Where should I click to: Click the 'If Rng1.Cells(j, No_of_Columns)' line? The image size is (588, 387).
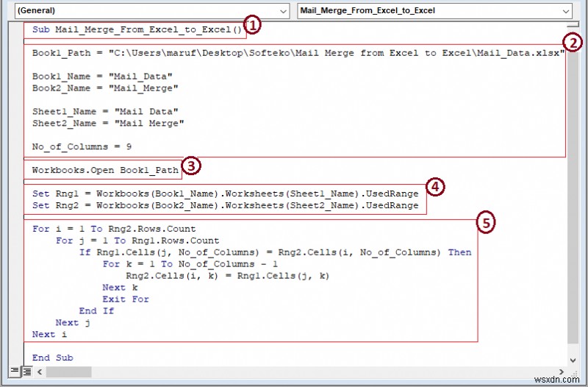pyautogui.click(x=275, y=252)
